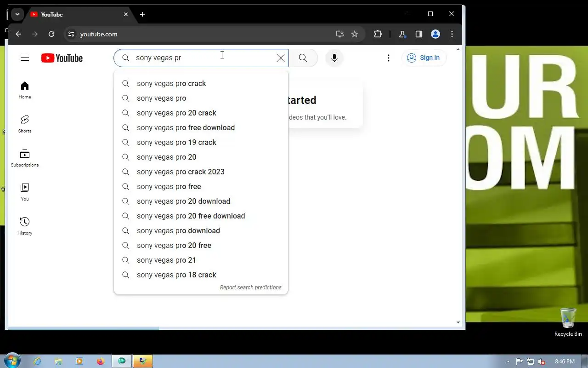
Task: Pick 'sony vegas pro 21' suggestion
Action: pyautogui.click(x=201, y=260)
